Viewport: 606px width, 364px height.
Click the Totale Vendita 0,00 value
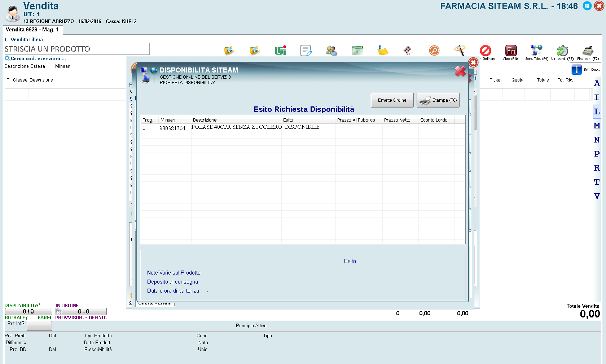pyautogui.click(x=590, y=314)
